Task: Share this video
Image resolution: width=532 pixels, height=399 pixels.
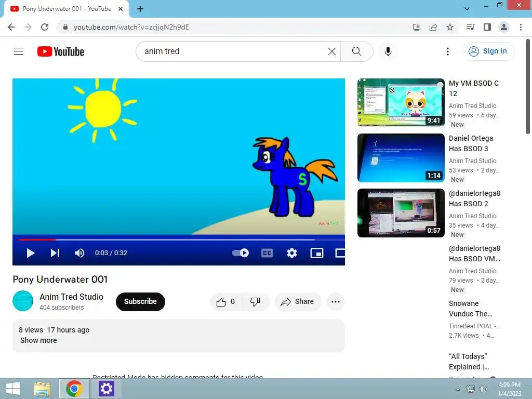Action: click(298, 302)
